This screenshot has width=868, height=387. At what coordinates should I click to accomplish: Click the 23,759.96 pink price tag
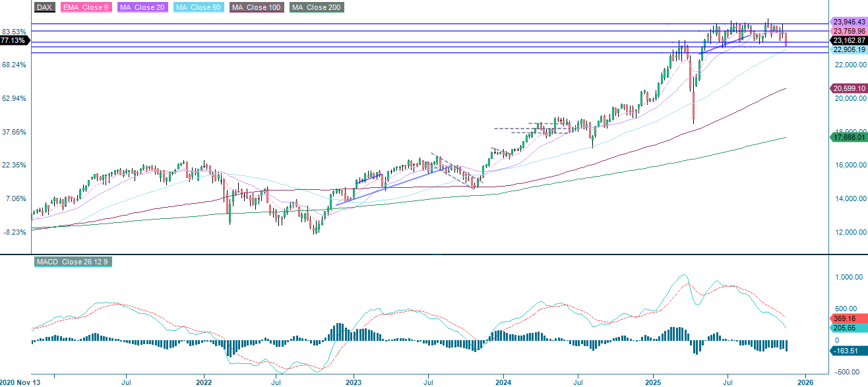[848, 30]
